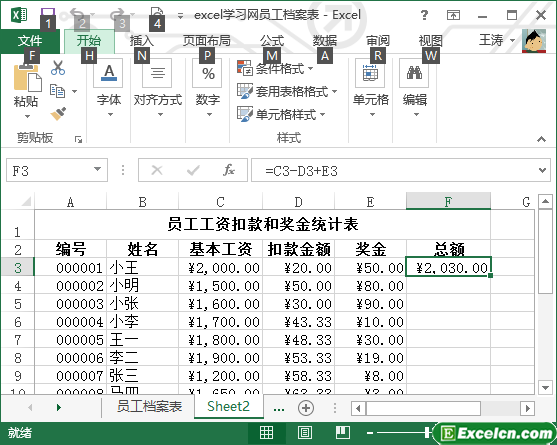Click cell containing ¥2,030.00

pyautogui.click(x=448, y=267)
